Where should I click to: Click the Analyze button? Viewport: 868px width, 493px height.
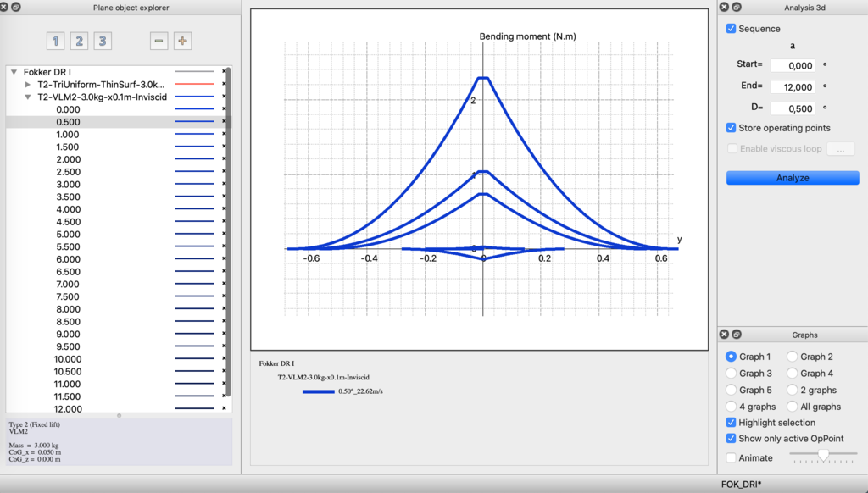pyautogui.click(x=793, y=178)
